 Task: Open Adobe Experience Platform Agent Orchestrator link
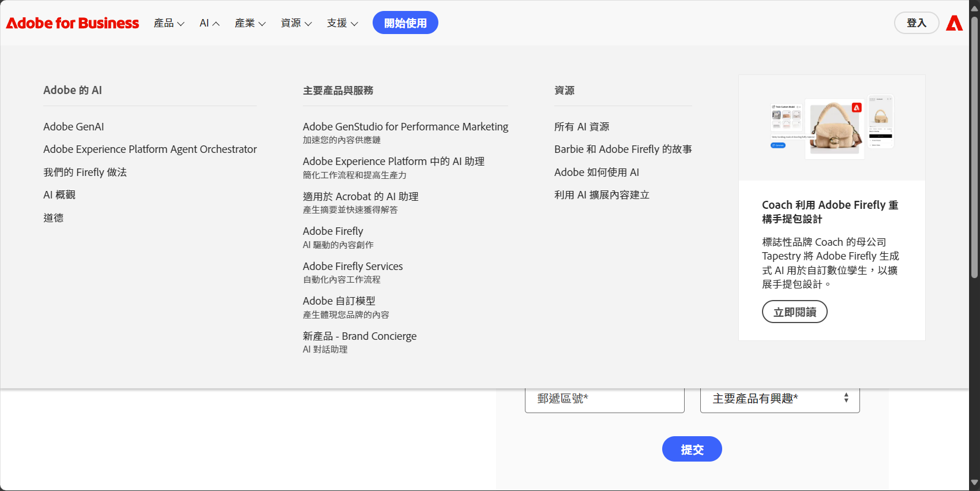click(150, 149)
